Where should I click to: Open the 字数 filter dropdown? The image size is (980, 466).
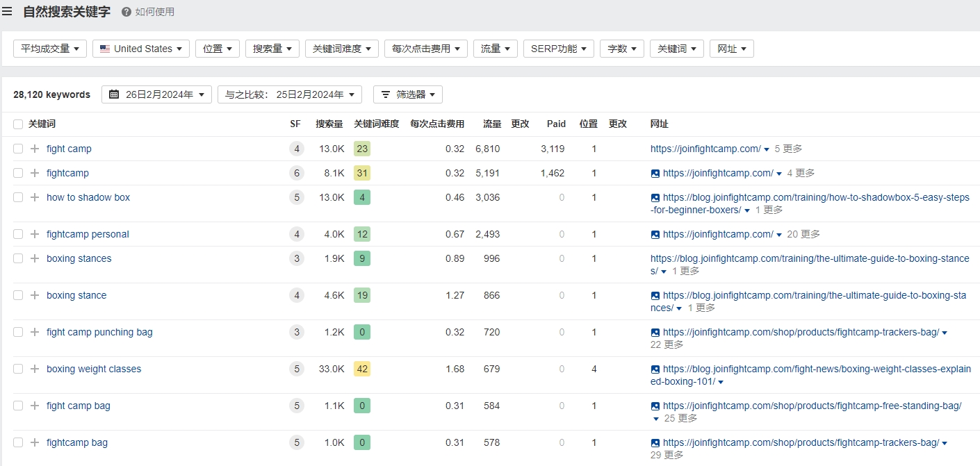coord(622,49)
